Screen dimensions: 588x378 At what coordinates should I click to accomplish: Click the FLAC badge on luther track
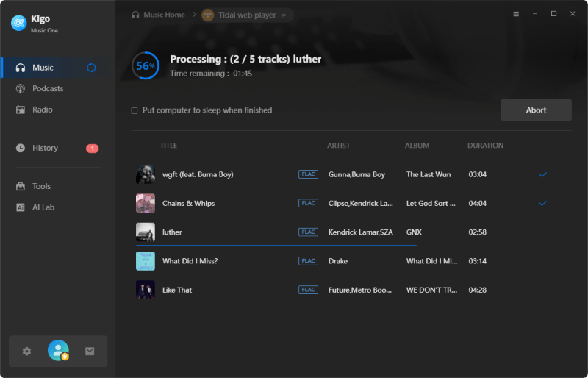(308, 232)
